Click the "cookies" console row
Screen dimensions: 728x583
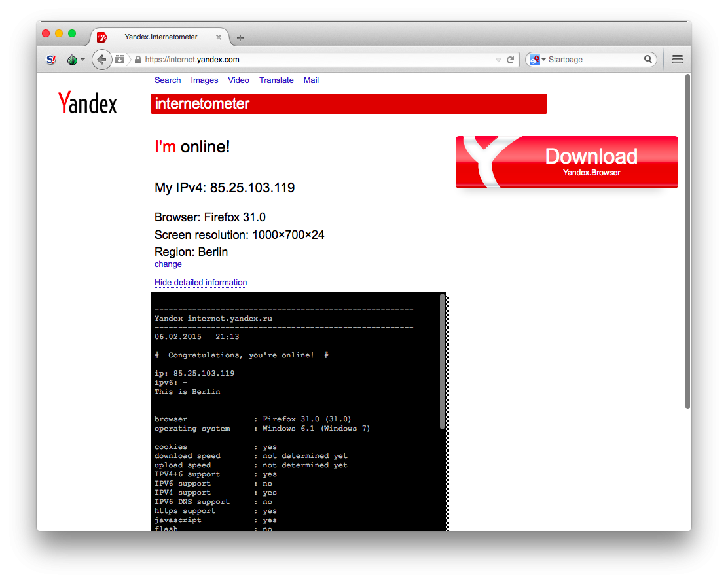(216, 447)
